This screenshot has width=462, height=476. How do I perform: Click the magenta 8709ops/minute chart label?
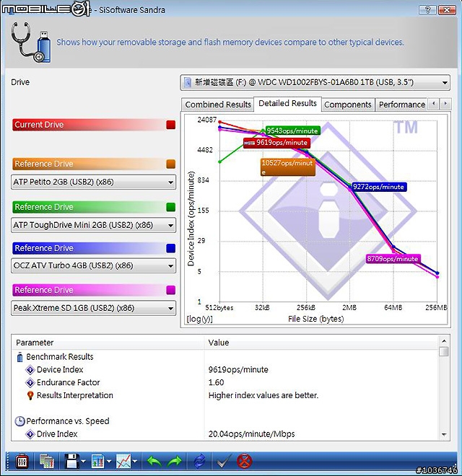[393, 259]
